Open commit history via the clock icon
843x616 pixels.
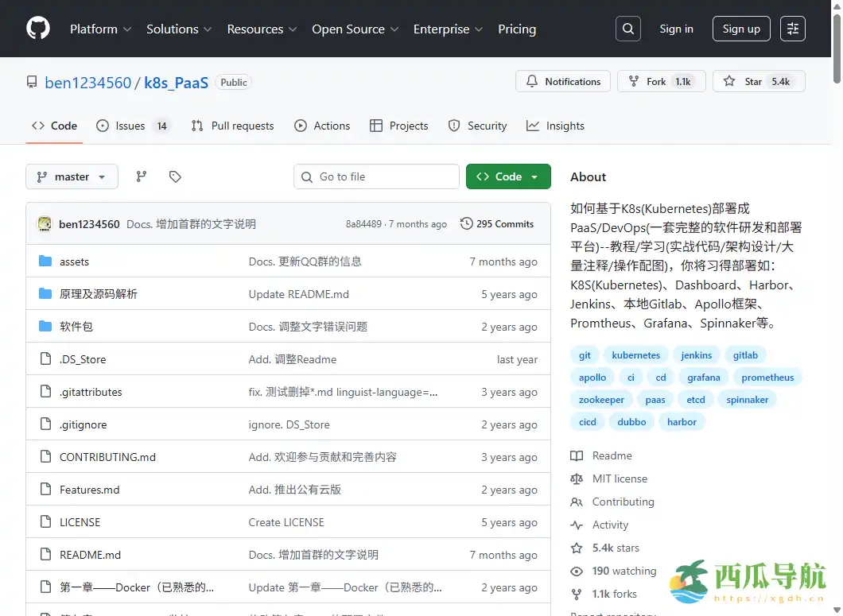pos(466,223)
